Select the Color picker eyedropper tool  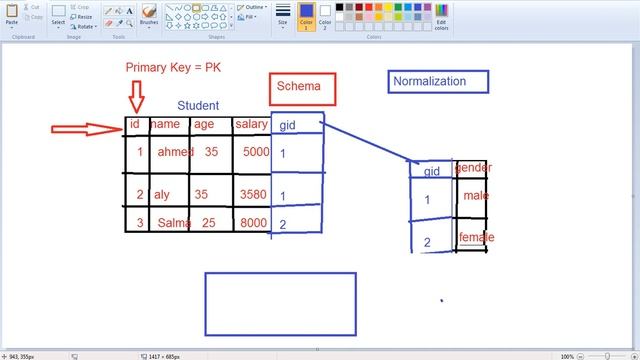119,23
